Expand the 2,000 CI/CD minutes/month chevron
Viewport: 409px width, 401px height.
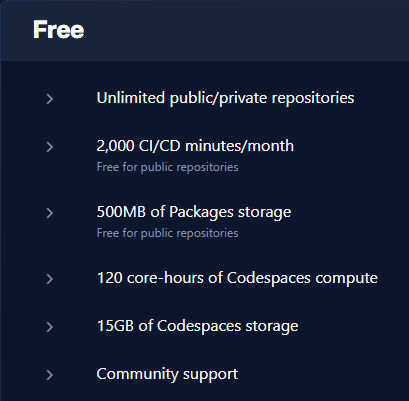pos(50,147)
